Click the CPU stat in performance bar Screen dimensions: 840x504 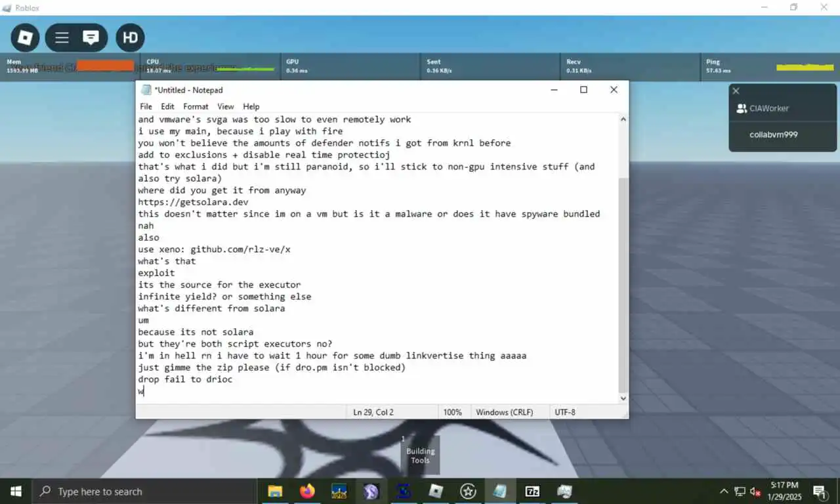pyautogui.click(x=210, y=66)
